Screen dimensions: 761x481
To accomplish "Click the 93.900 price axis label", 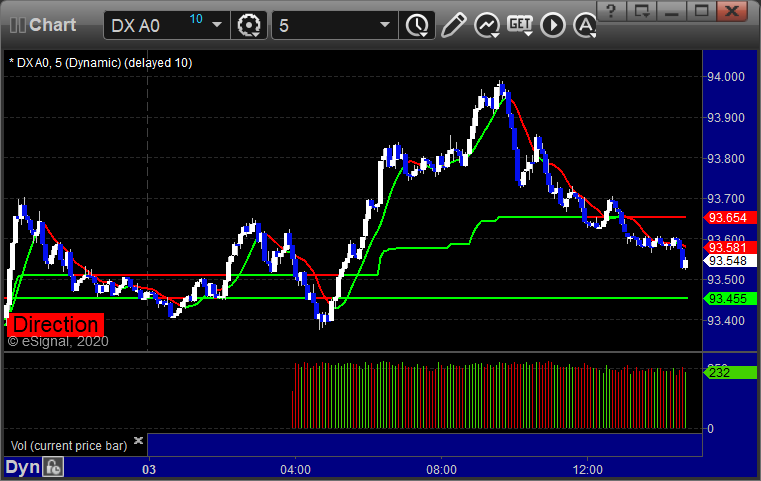I will (726, 117).
